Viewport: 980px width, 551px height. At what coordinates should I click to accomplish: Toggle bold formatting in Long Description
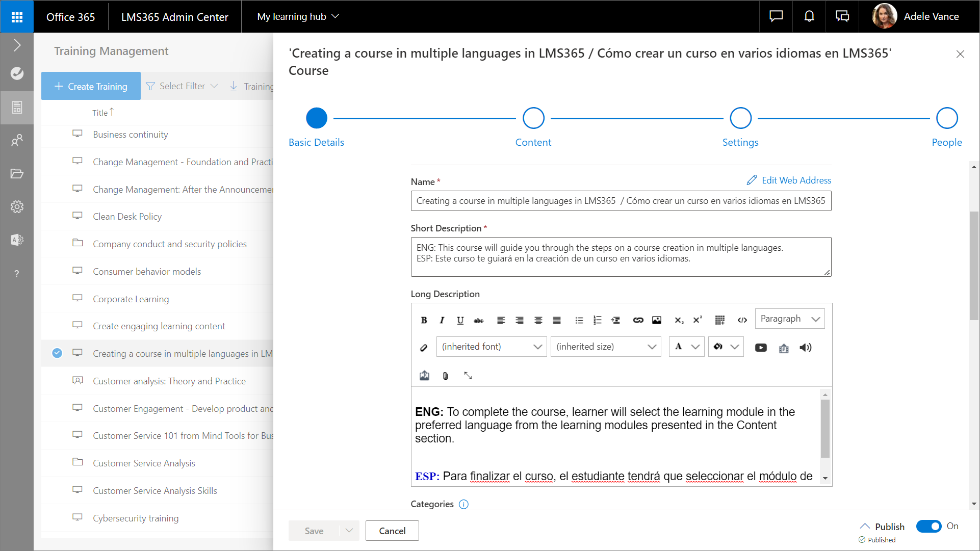pos(424,320)
